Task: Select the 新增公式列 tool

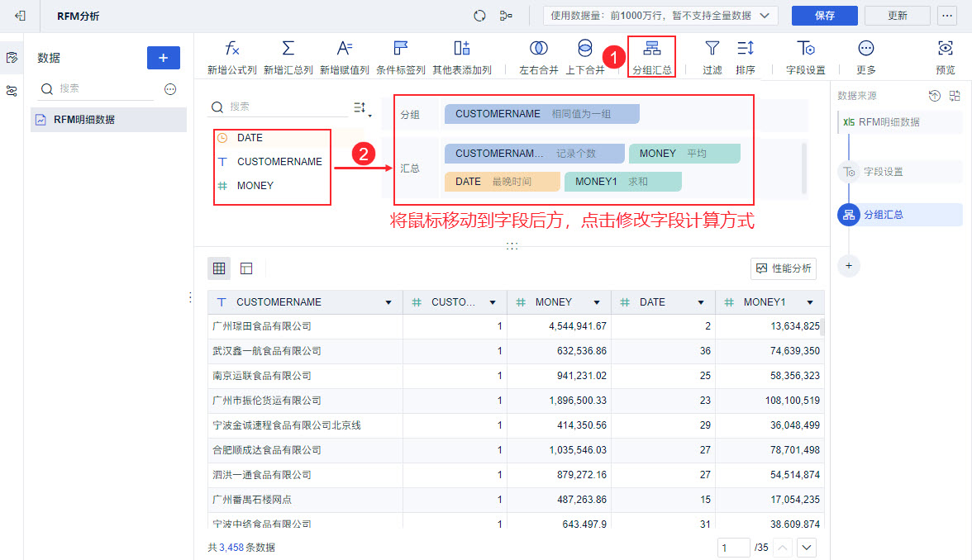Action: pyautogui.click(x=231, y=57)
